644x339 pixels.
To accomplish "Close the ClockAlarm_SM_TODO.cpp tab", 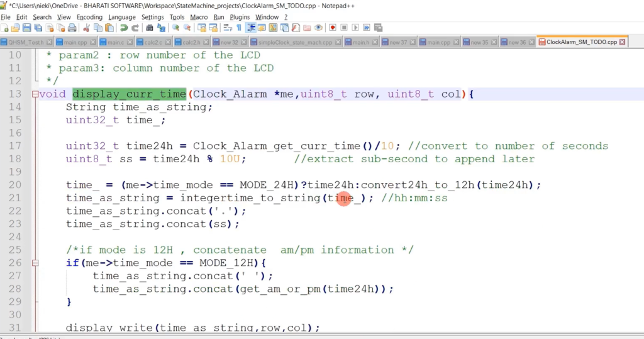I will [623, 43].
